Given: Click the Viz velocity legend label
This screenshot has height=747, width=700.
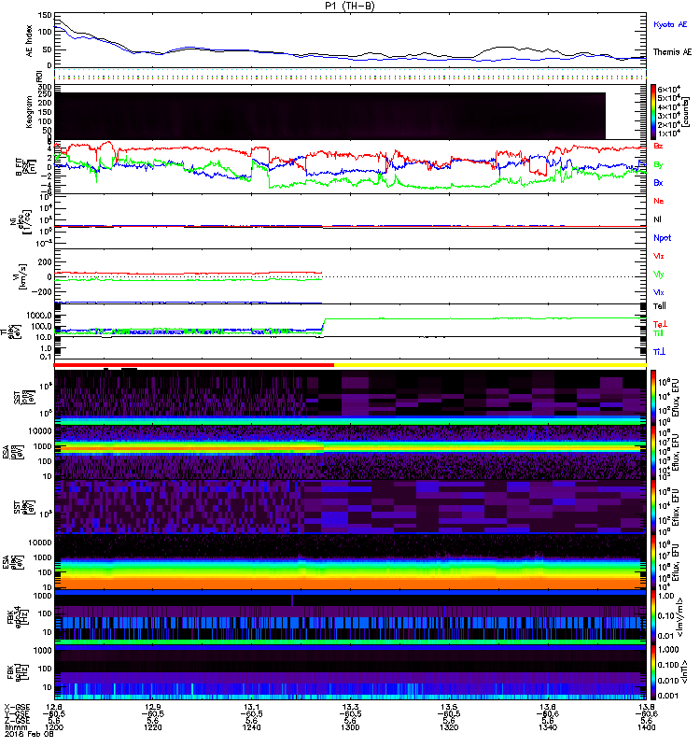Looking at the screenshot, I should (x=659, y=255).
